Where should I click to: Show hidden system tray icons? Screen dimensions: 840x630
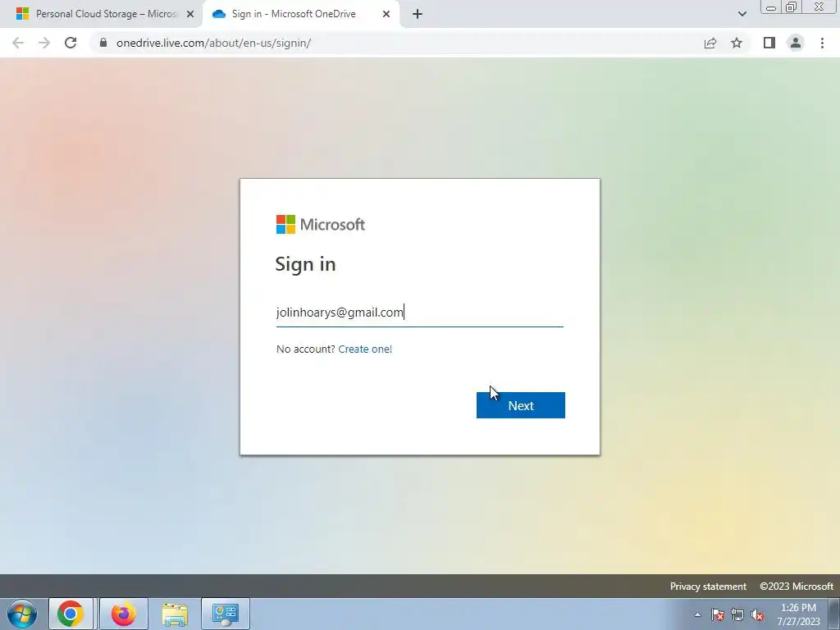point(697,614)
